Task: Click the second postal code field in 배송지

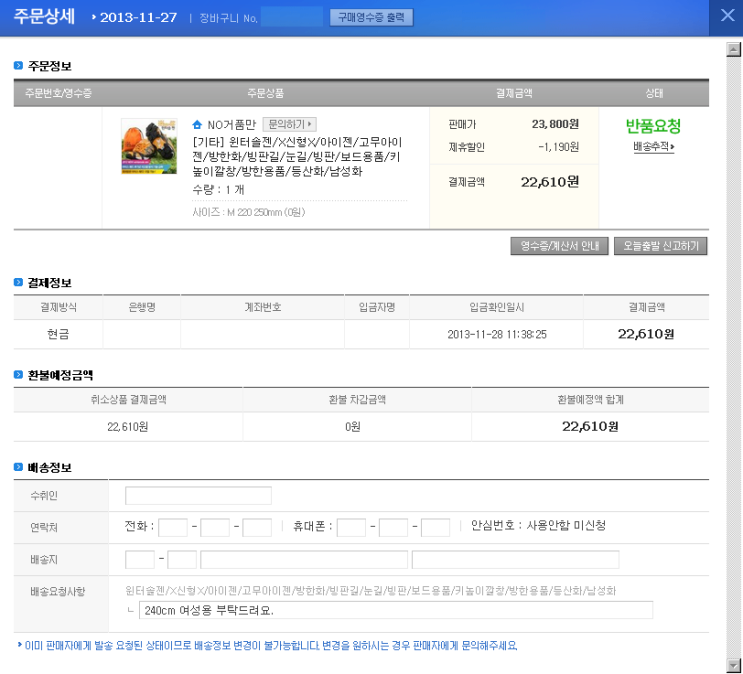Action: [x=182, y=559]
